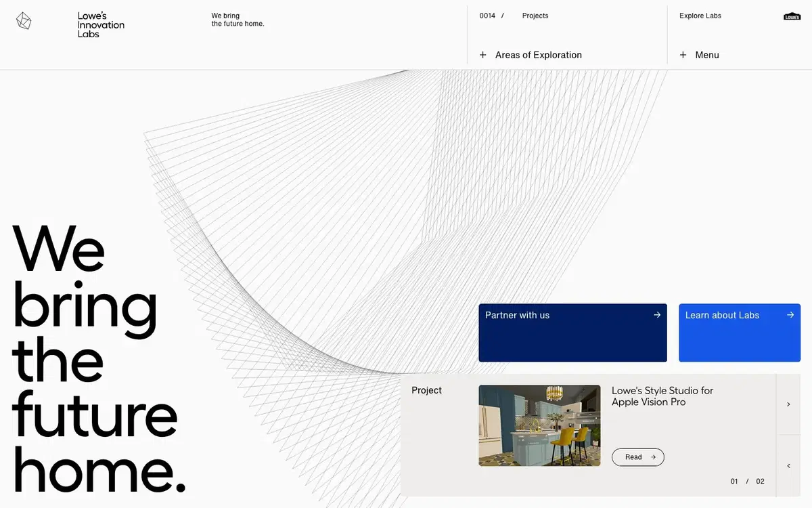Click the Project section label
812x508 pixels.
pos(426,390)
